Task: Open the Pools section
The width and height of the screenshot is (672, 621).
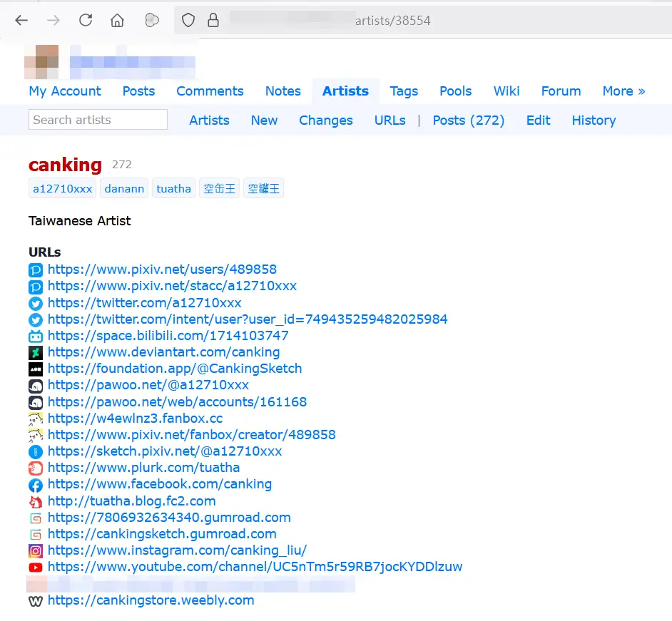Action: click(456, 91)
